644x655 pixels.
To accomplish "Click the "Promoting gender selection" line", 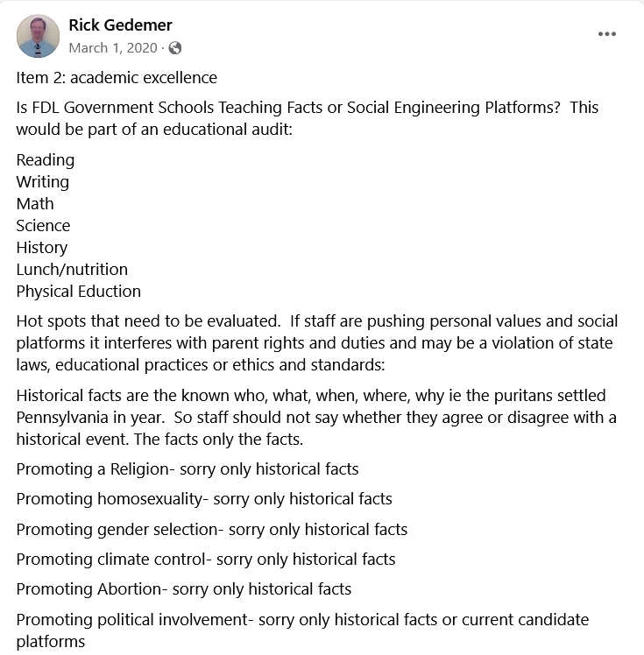I will click(212, 529).
